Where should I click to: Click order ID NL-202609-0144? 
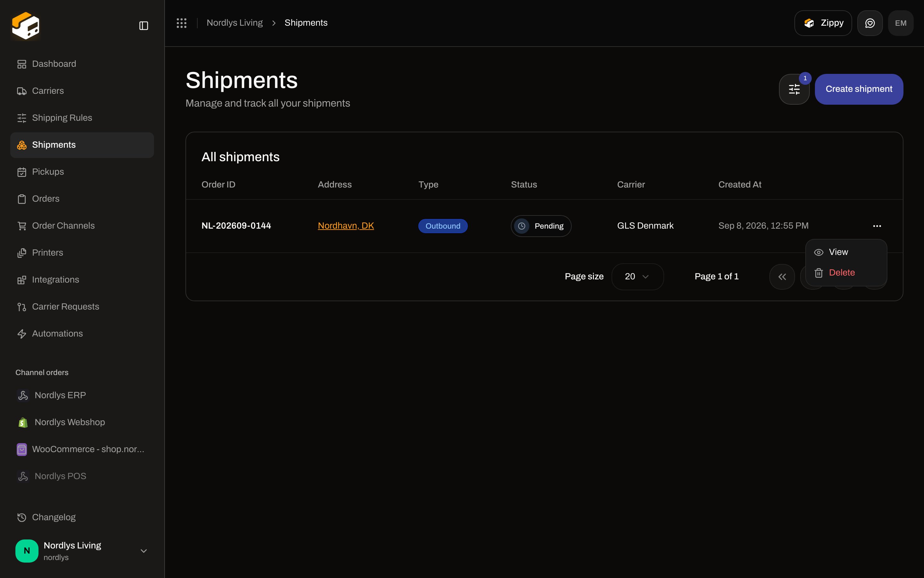(236, 226)
